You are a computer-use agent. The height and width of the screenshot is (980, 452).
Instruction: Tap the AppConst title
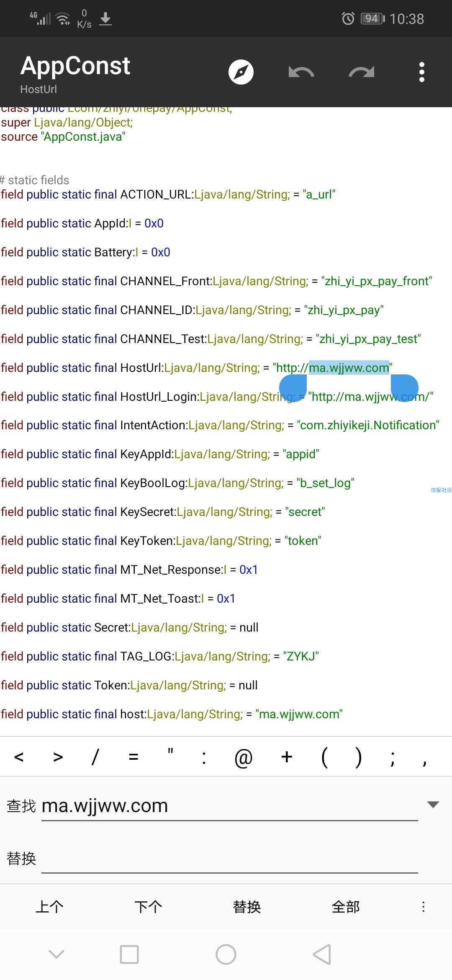[x=75, y=66]
